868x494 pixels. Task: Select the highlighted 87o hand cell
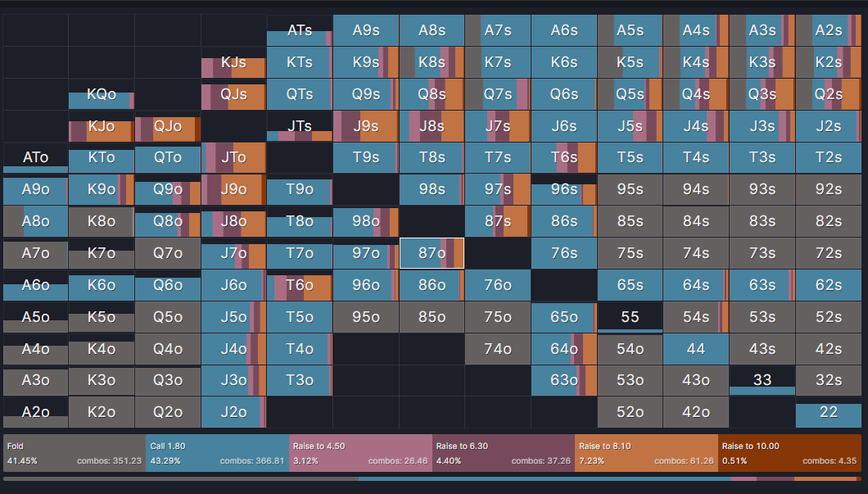(431, 253)
